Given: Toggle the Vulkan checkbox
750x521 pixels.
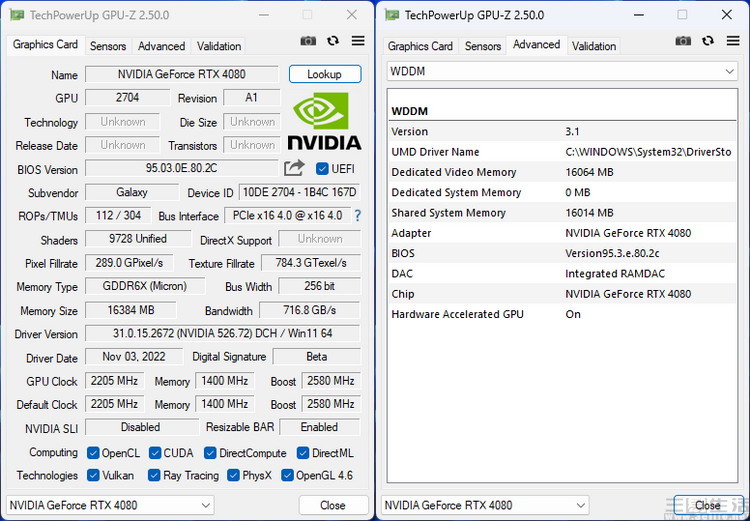Looking at the screenshot, I should (x=93, y=475).
